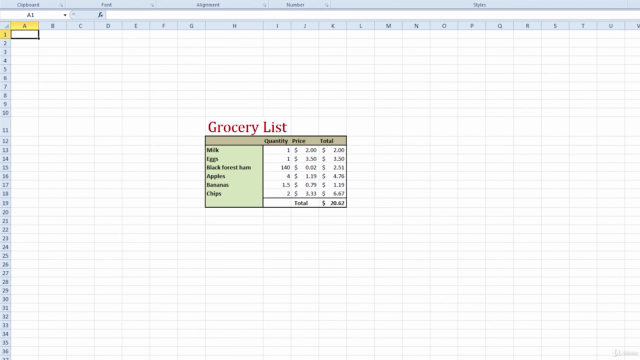
Task: Click into the formula bar
Action: tap(373, 15)
